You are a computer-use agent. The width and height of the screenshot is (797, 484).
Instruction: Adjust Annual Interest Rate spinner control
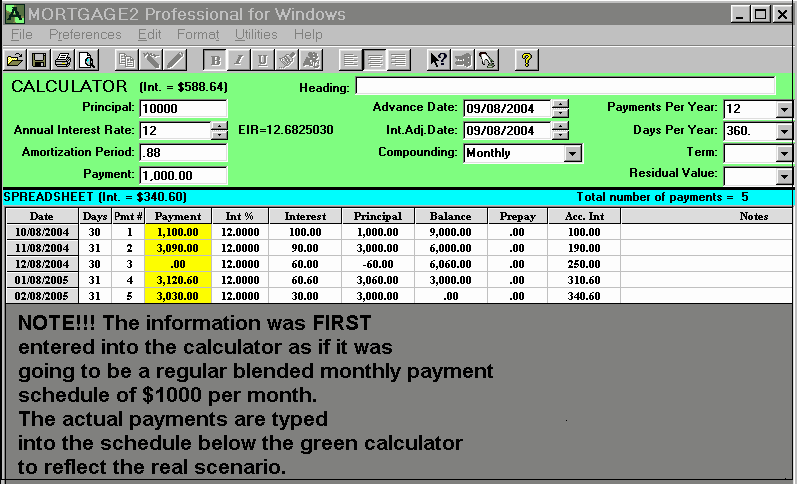219,130
